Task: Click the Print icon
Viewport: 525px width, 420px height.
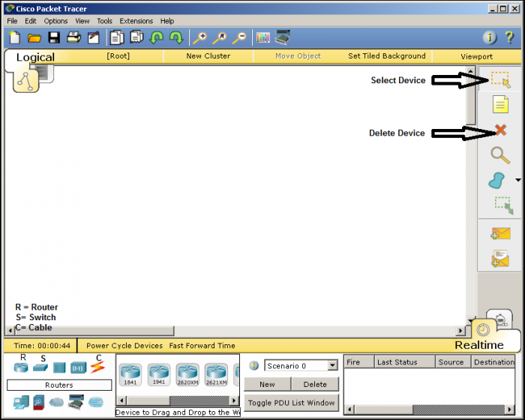Action: click(73, 37)
